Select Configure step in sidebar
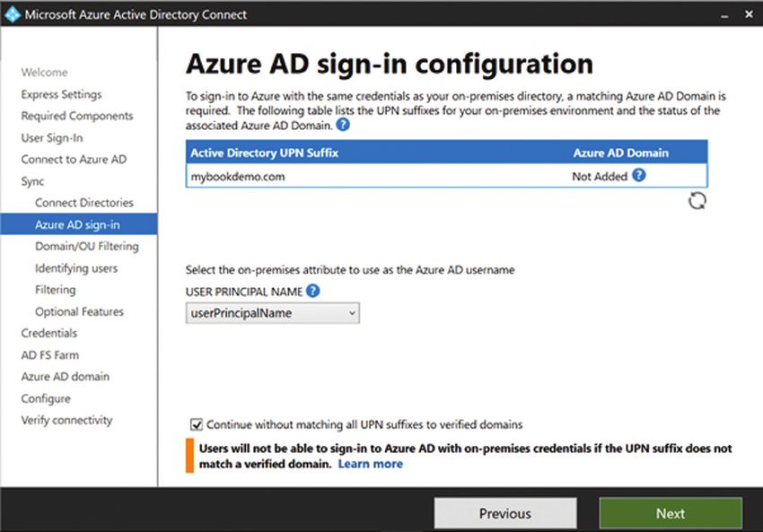The image size is (763, 532). coord(46,398)
